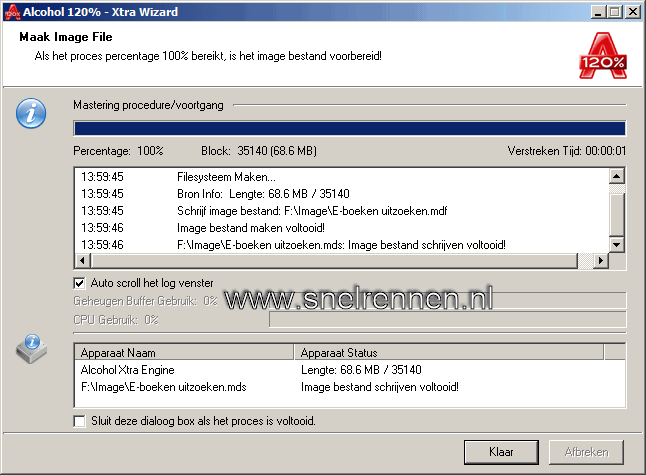Viewport: 646px width, 475px height.
Task: Click the drive info icon beside the device list
Action: [x=31, y=349]
